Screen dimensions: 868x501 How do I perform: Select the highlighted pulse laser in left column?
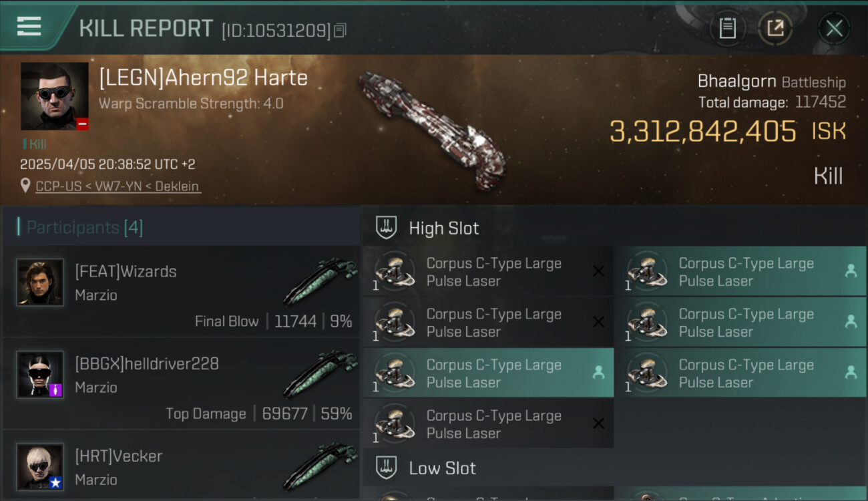(488, 373)
